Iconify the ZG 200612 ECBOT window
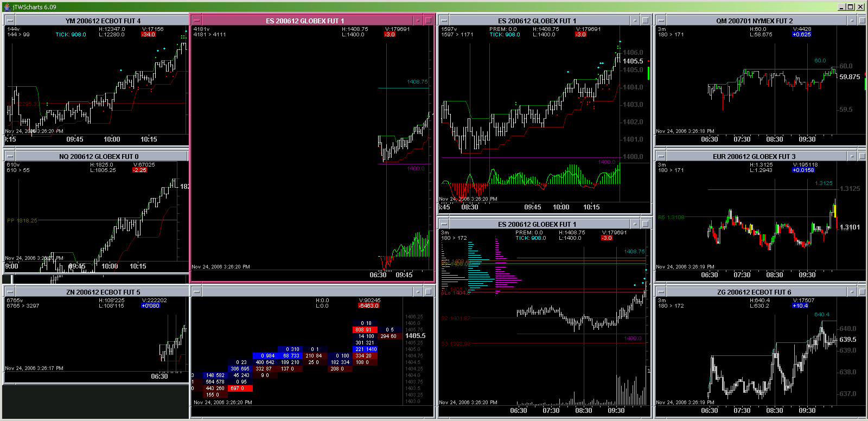 point(852,291)
